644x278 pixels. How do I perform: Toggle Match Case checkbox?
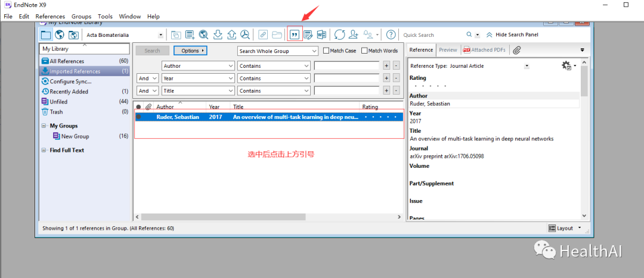(327, 51)
